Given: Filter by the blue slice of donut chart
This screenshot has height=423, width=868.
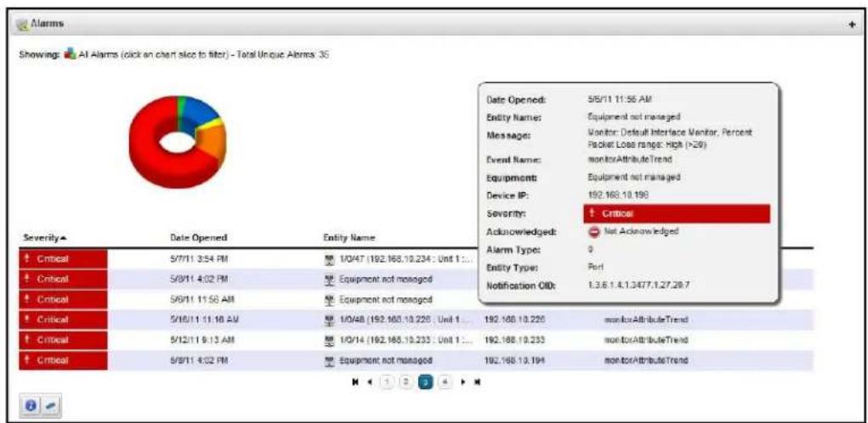Looking at the screenshot, I should coord(198,113).
